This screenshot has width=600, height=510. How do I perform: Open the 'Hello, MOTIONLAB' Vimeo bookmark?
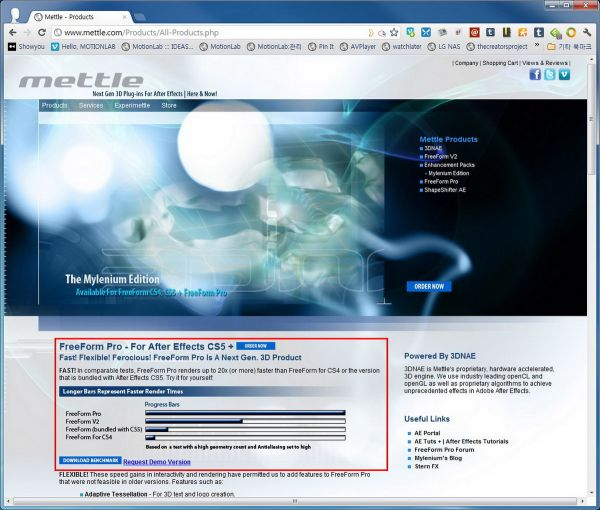[83, 47]
